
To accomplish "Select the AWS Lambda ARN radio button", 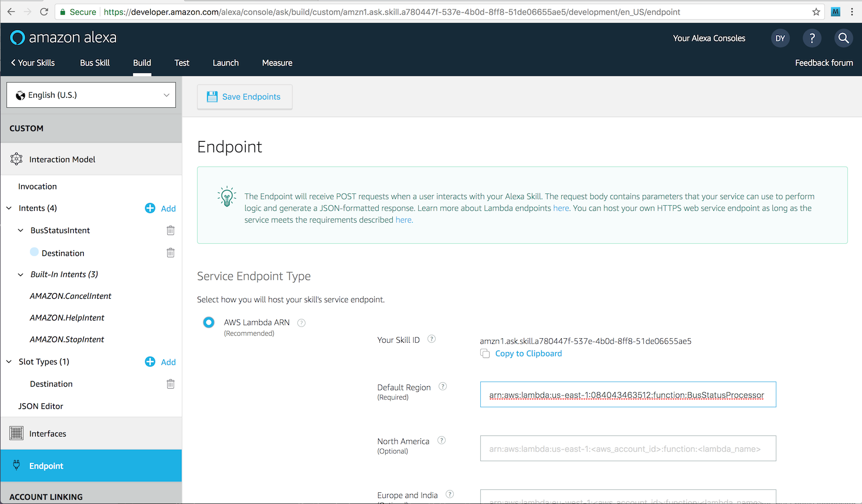I will [209, 322].
